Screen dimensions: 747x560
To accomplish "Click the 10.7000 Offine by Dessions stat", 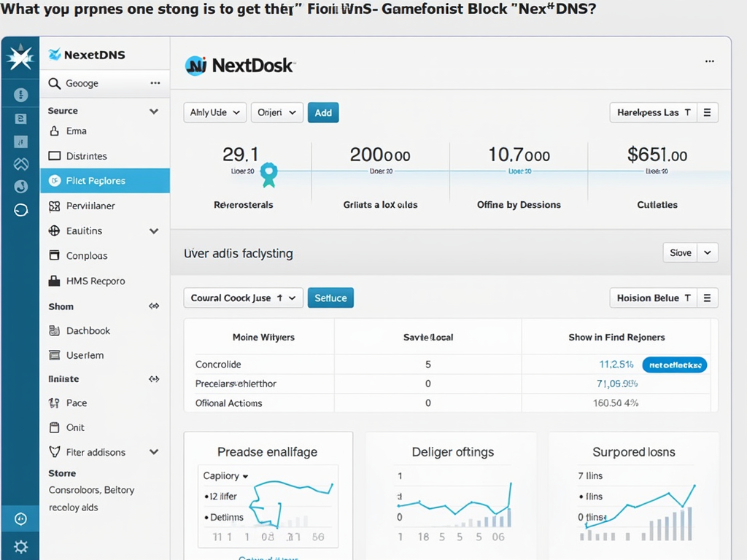I will (519, 176).
